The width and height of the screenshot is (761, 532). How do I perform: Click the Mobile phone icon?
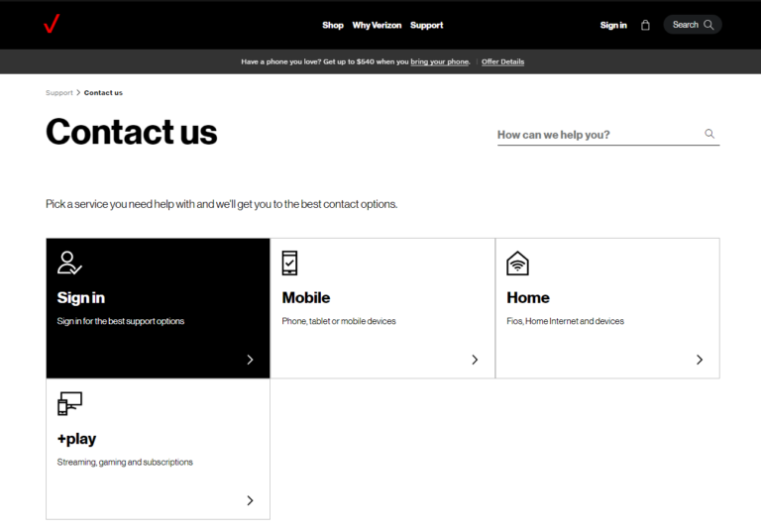[289, 264]
